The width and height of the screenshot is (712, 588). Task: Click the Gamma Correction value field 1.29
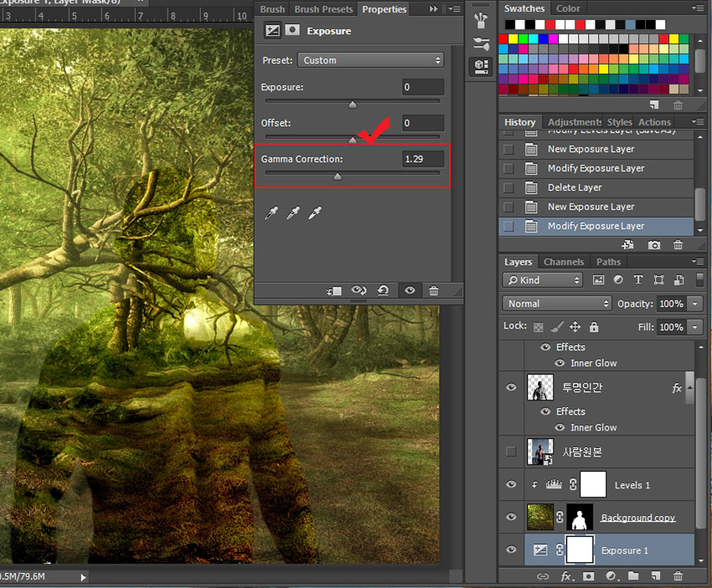point(423,159)
